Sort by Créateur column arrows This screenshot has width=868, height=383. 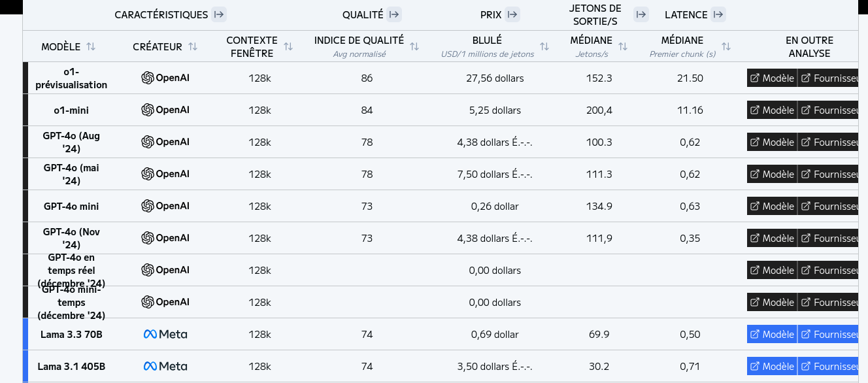pyautogui.click(x=193, y=46)
